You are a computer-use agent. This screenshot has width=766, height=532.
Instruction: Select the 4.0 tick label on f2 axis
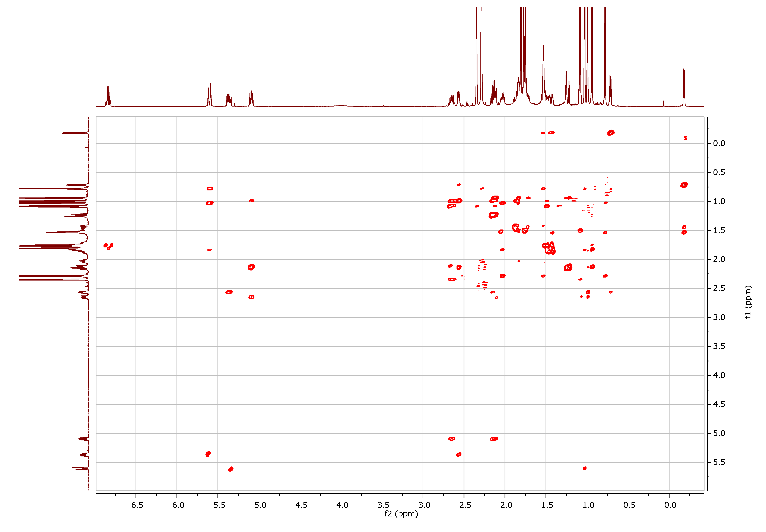tap(342, 505)
